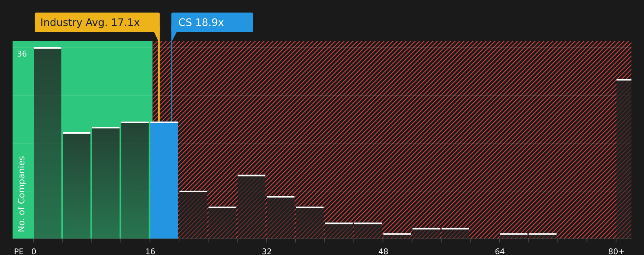Screen dimensions: 644x255
Task: Click the Industry Avg. 17.1x label
Action: tap(97, 22)
